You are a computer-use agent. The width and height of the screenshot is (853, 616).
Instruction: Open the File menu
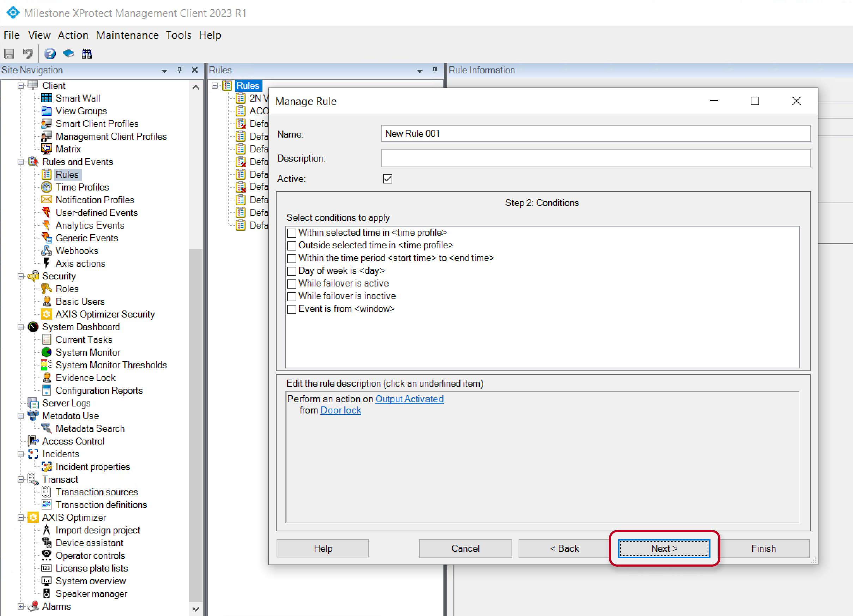12,35
